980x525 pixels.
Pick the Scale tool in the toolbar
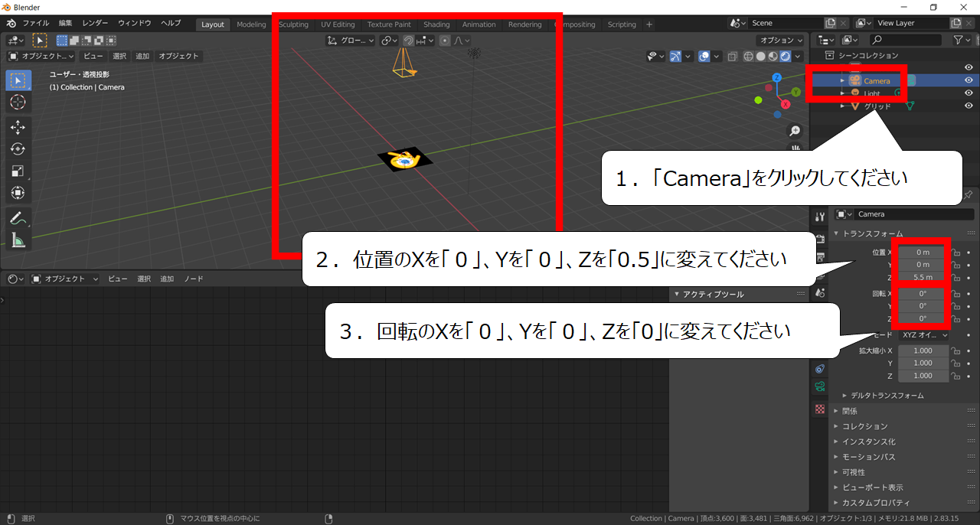click(x=18, y=171)
